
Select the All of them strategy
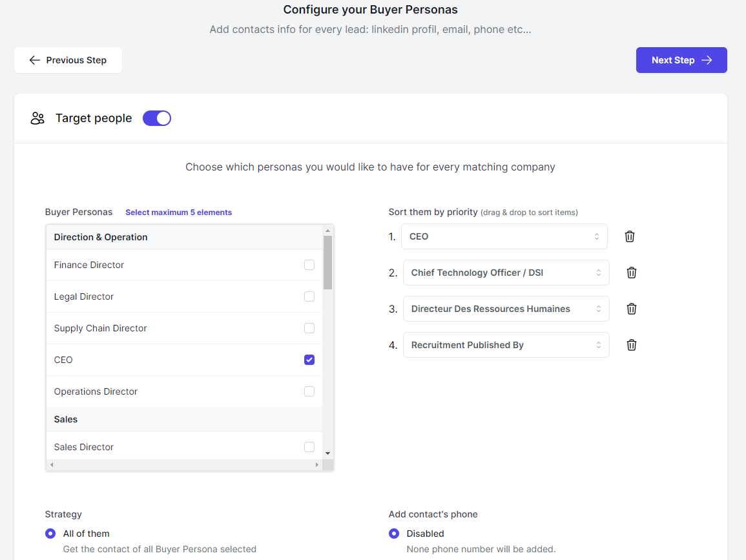(x=50, y=534)
